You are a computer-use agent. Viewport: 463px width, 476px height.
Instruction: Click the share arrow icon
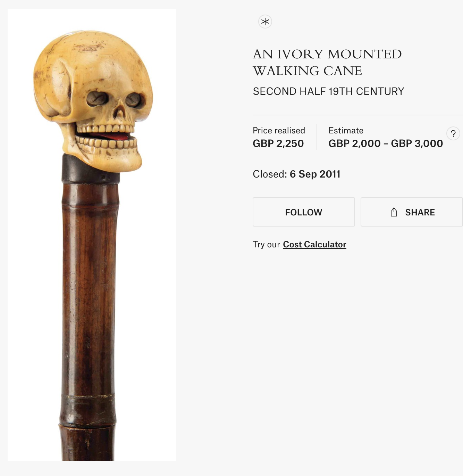(x=394, y=212)
